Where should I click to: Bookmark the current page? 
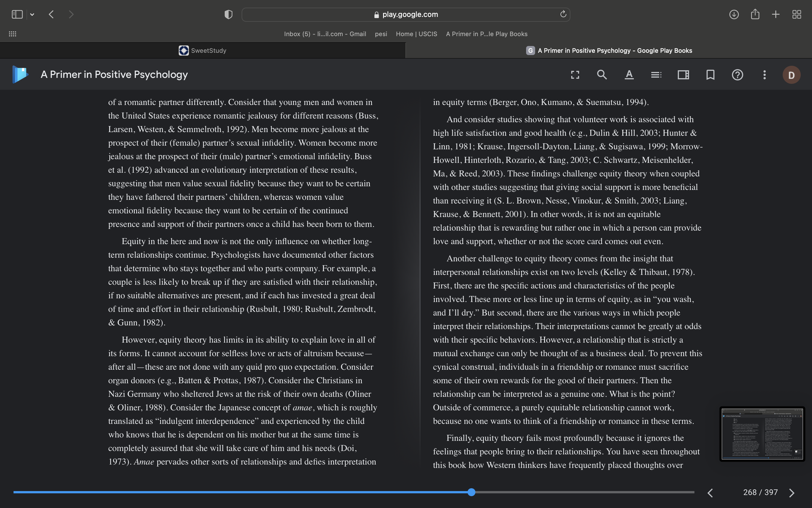coord(710,75)
